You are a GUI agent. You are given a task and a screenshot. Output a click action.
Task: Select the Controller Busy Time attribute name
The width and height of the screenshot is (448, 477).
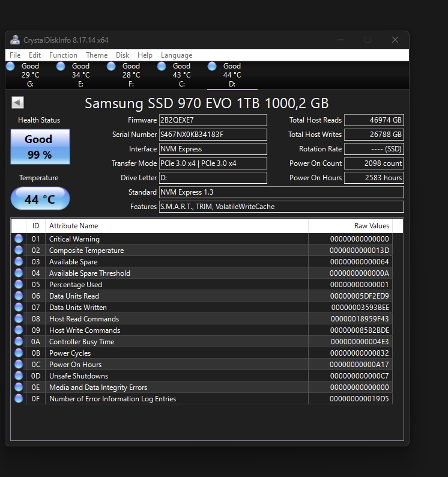[x=82, y=342]
